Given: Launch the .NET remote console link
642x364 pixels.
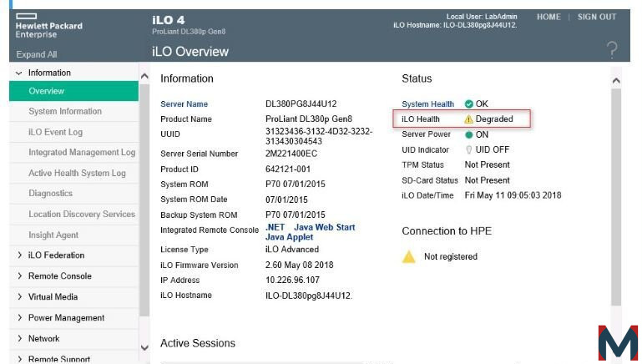Looking at the screenshot, I should coord(276,227).
